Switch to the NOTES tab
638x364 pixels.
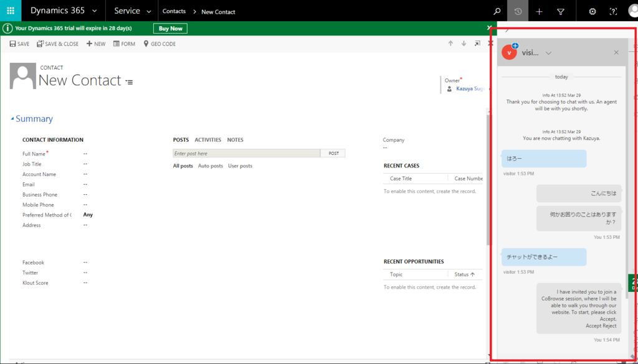tap(235, 140)
